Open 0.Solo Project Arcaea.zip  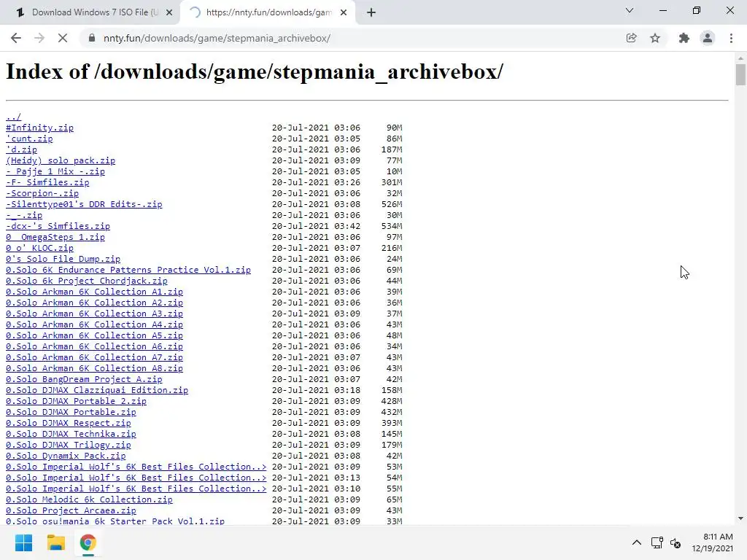point(71,511)
